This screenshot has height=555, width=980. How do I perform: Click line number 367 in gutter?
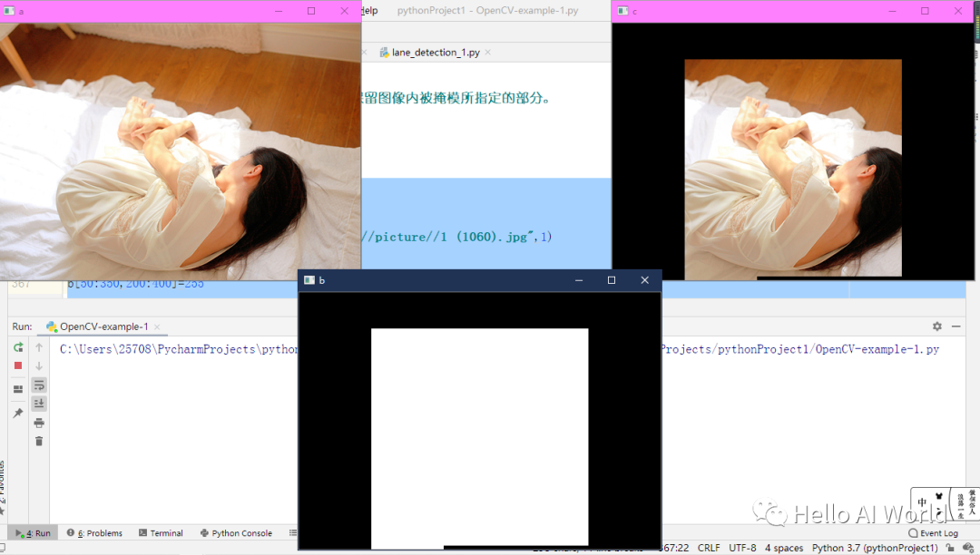(21, 285)
